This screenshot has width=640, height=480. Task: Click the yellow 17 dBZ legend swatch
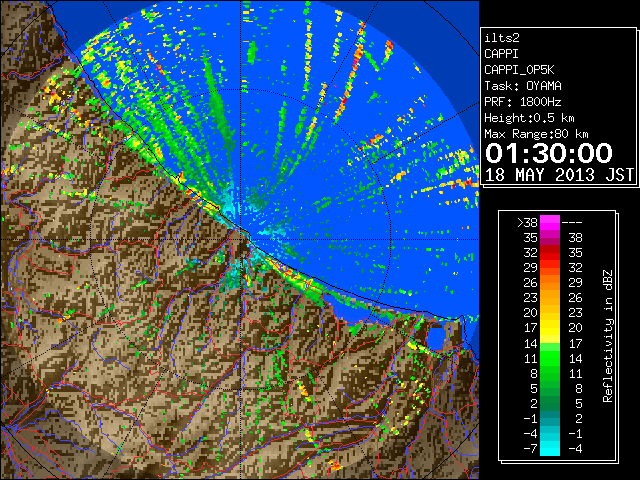(x=550, y=328)
